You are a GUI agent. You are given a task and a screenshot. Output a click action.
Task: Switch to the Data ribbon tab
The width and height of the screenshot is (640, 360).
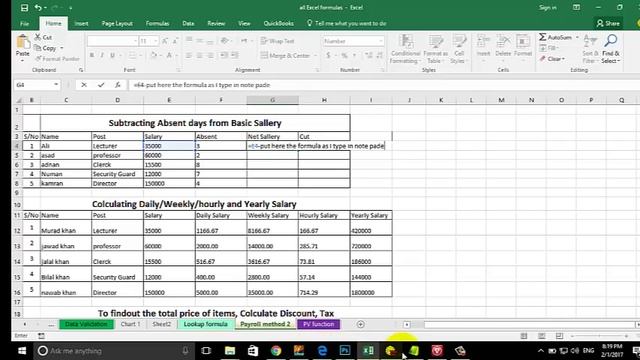tap(188, 24)
